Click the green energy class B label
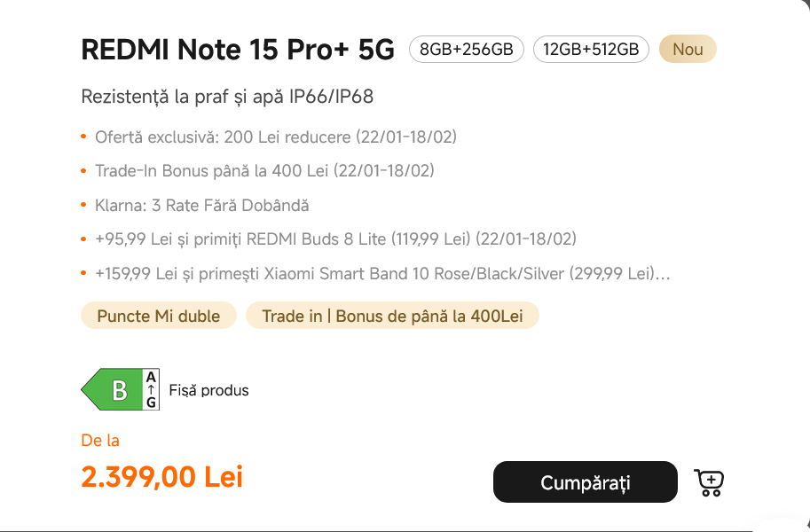This screenshot has width=810, height=532. tap(115, 390)
